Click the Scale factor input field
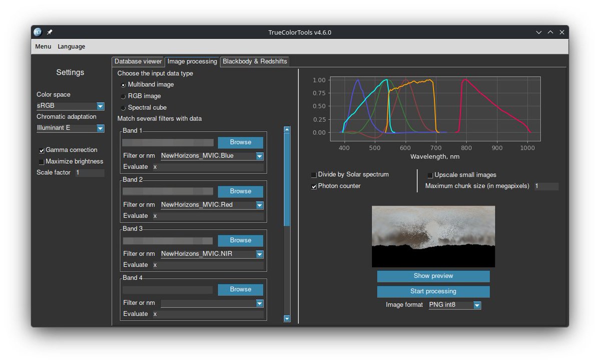Viewport: 600px width, 364px height. coord(90,172)
